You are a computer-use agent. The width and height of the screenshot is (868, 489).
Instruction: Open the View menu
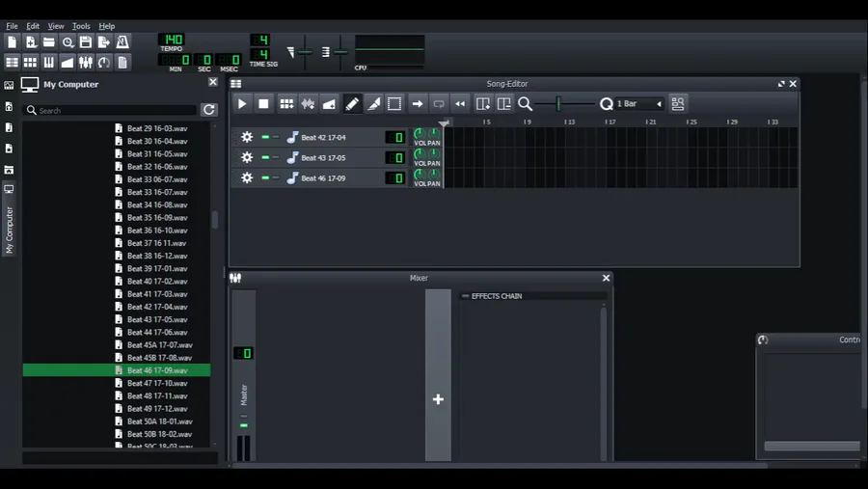click(x=56, y=26)
